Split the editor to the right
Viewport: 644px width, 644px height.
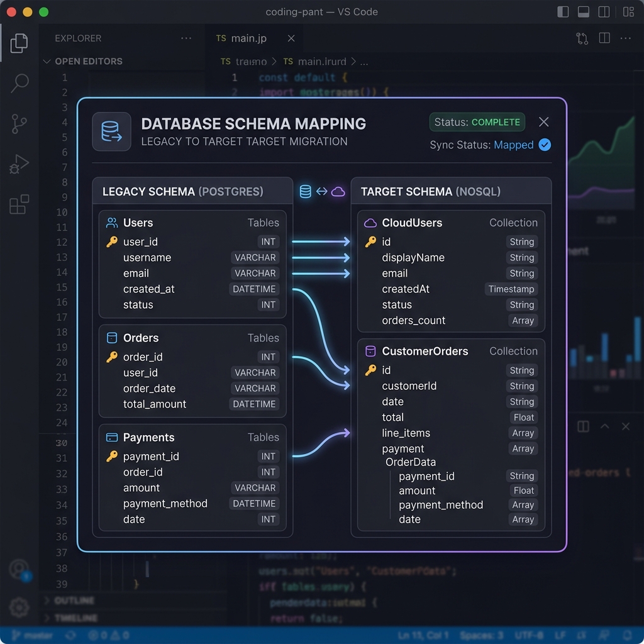[x=604, y=38]
